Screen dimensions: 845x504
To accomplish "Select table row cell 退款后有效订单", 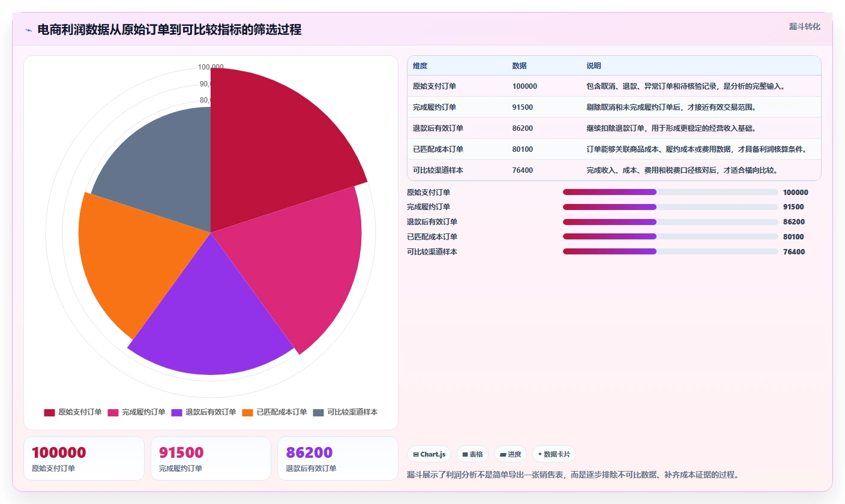I will tap(438, 128).
